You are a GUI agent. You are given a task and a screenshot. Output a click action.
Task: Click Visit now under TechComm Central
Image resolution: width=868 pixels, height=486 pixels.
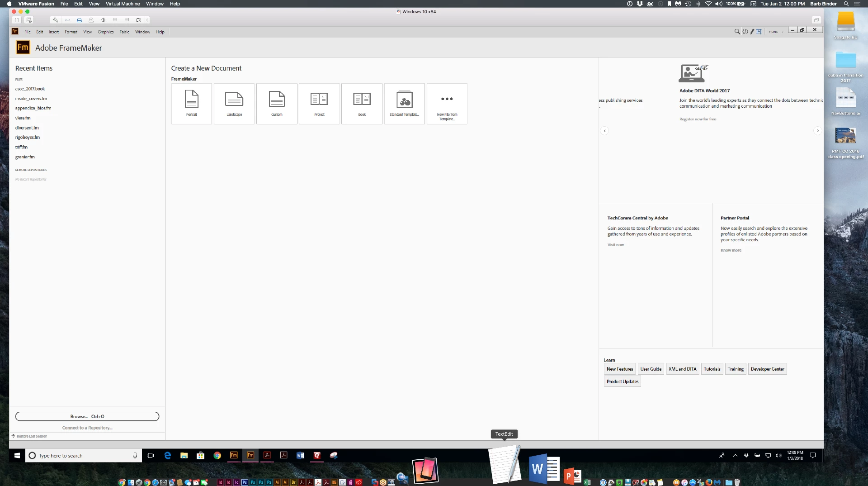click(x=615, y=245)
